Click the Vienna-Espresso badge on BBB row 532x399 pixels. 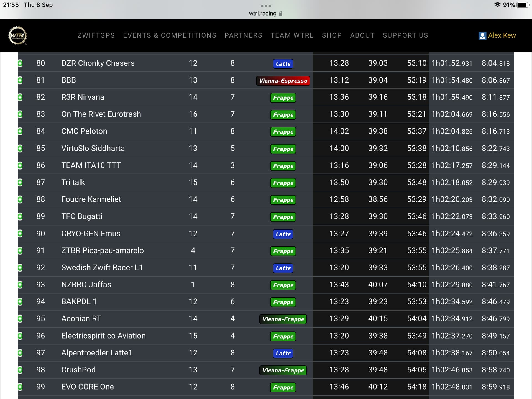pyautogui.click(x=283, y=81)
